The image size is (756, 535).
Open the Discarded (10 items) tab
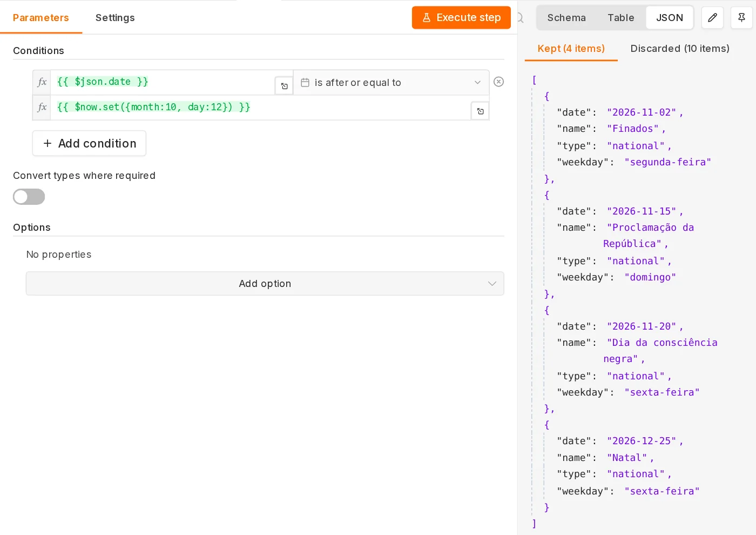[680, 49]
